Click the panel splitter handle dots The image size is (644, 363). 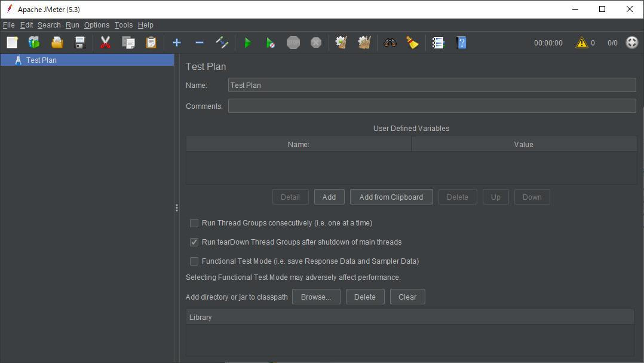click(x=177, y=208)
